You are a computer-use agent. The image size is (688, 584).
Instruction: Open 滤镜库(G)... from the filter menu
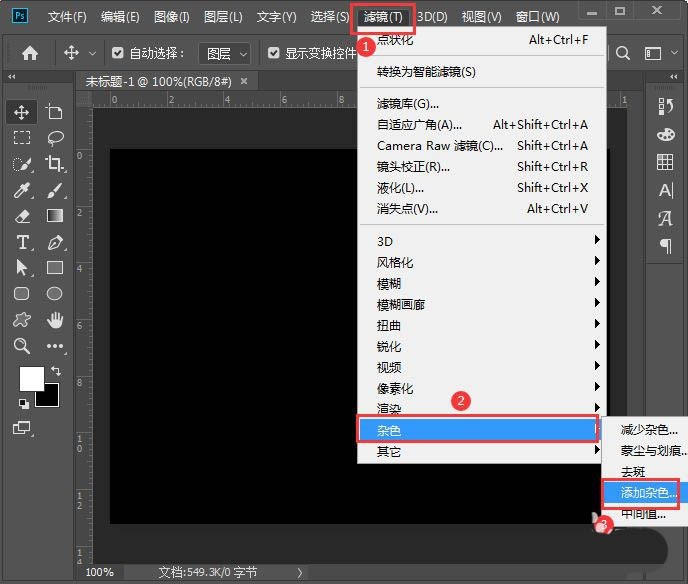click(x=481, y=104)
